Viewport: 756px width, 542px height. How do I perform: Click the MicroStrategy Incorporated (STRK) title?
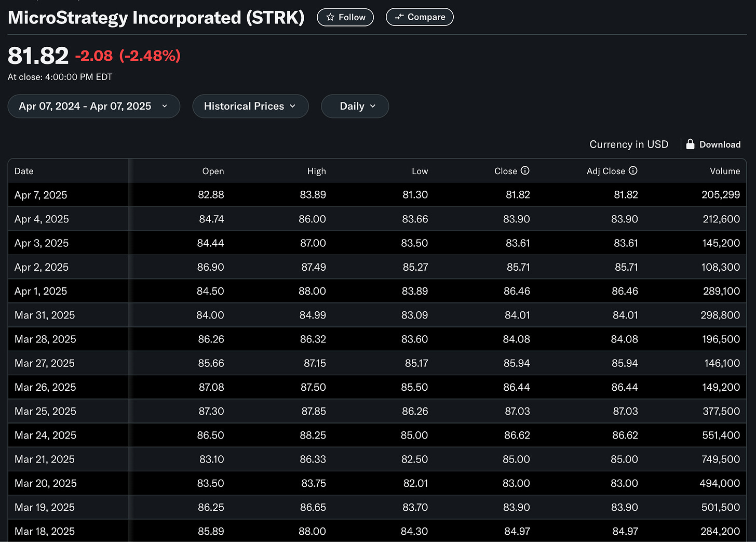156,18
